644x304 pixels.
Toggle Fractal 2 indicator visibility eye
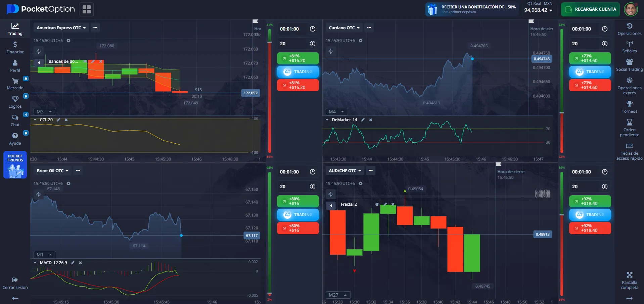click(x=377, y=204)
